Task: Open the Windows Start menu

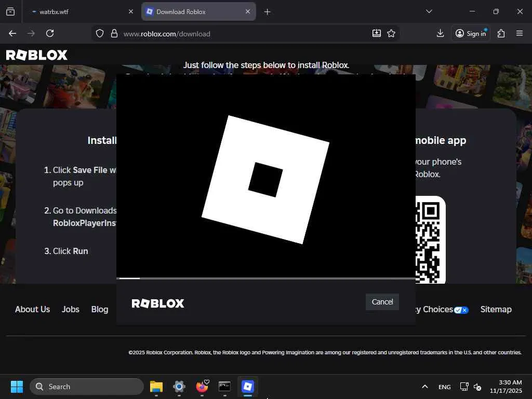Action: [17, 387]
